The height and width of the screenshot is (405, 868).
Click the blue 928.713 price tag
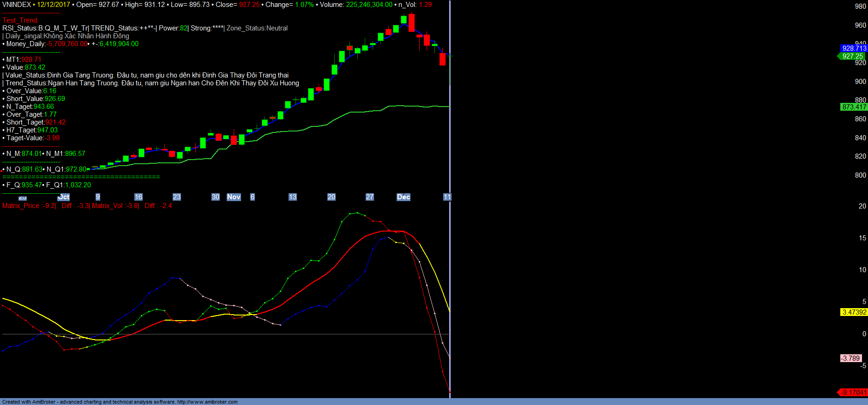(854, 48)
